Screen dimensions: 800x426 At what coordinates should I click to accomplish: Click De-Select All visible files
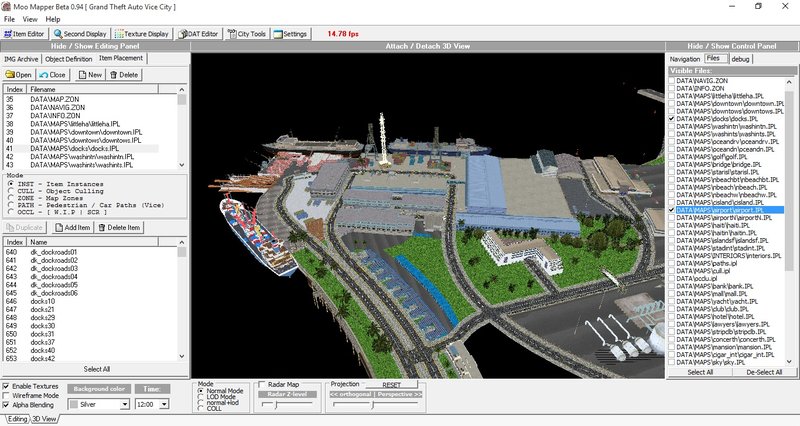764,372
